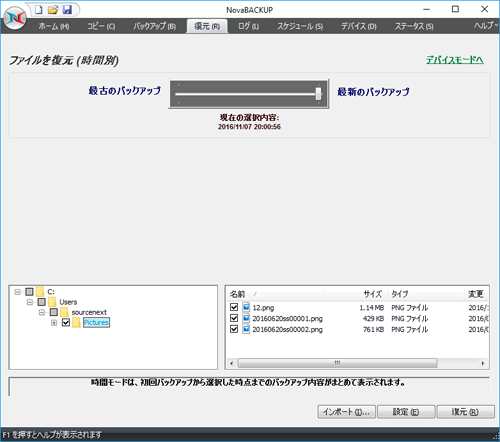Select the 20160620ss00001.png file name
The image size is (500, 442).
[287, 319]
